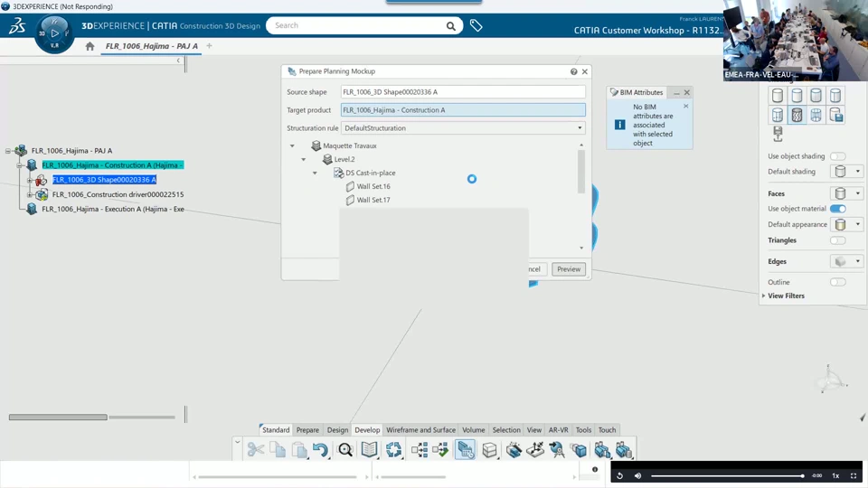The width and height of the screenshot is (868, 488).
Task: Collapse the Maquette Travaux node
Action: pyautogui.click(x=292, y=146)
